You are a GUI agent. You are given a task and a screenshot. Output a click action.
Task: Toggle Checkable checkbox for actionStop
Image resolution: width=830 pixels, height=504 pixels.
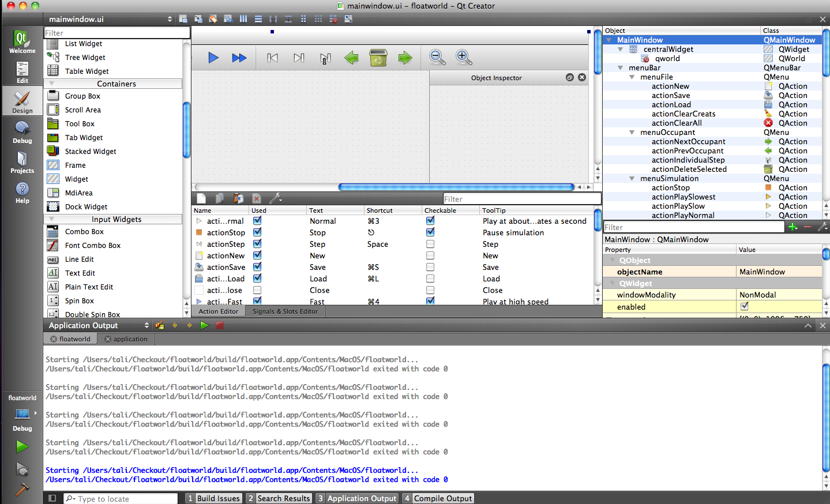click(x=430, y=232)
